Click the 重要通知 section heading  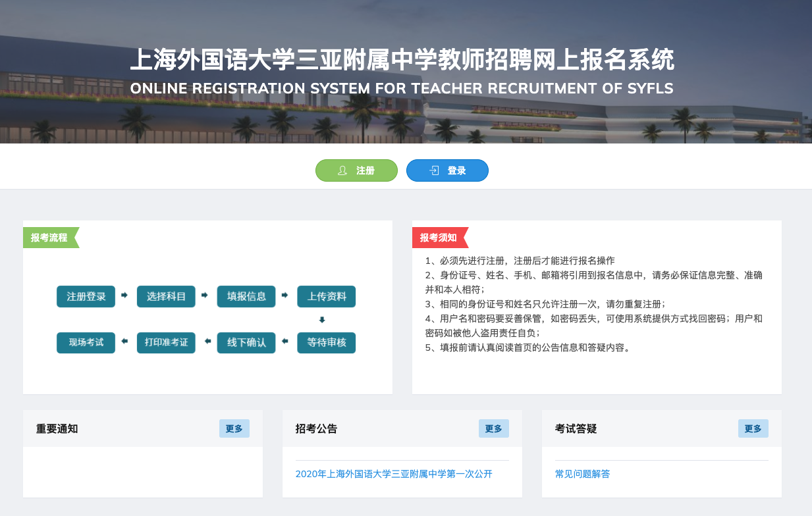57,428
